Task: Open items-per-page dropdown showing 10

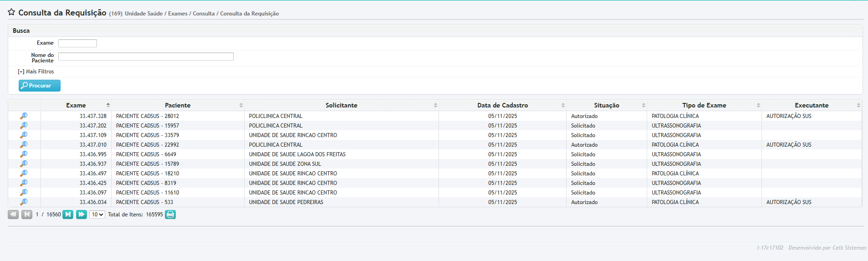Action: 97,215
